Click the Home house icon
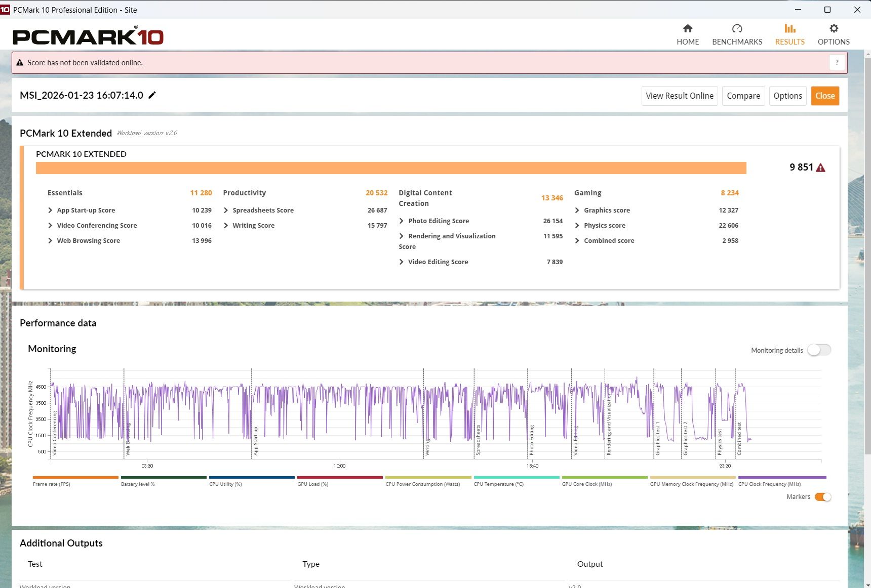This screenshot has width=871, height=588. pos(687,29)
